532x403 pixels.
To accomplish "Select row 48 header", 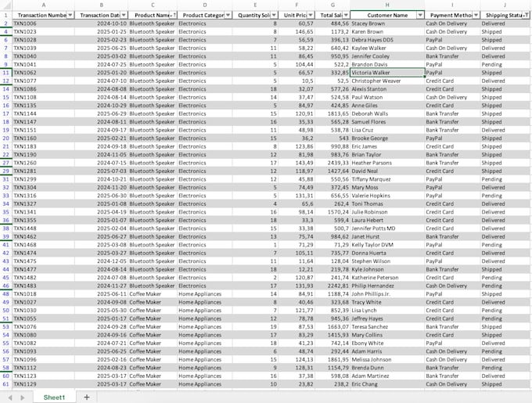I will tap(5, 294).
